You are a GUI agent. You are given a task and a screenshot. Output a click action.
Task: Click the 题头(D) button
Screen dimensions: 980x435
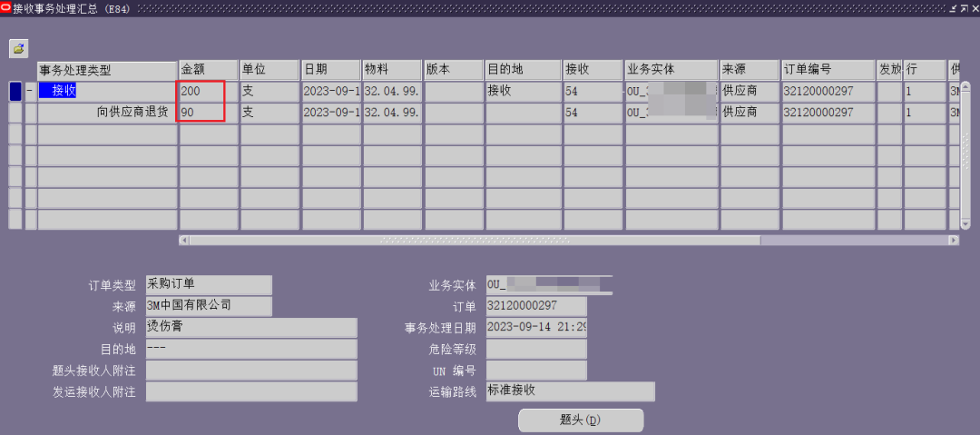(x=581, y=420)
